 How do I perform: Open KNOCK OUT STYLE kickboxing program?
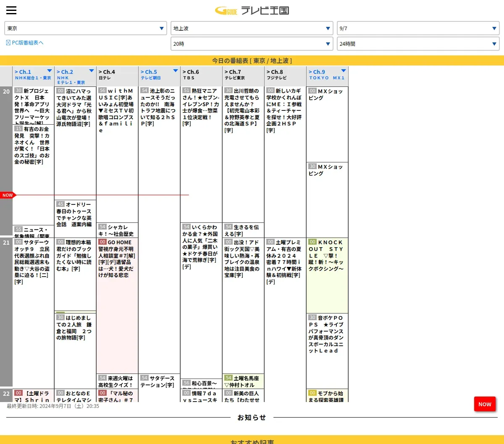click(x=327, y=275)
